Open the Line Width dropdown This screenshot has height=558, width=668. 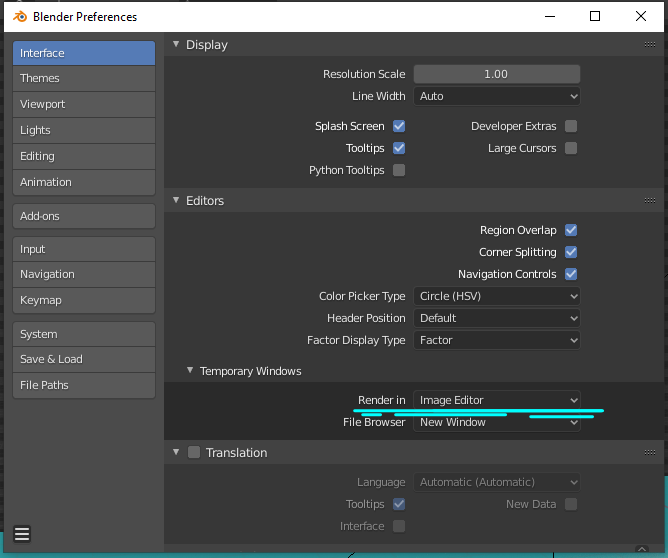coord(497,96)
